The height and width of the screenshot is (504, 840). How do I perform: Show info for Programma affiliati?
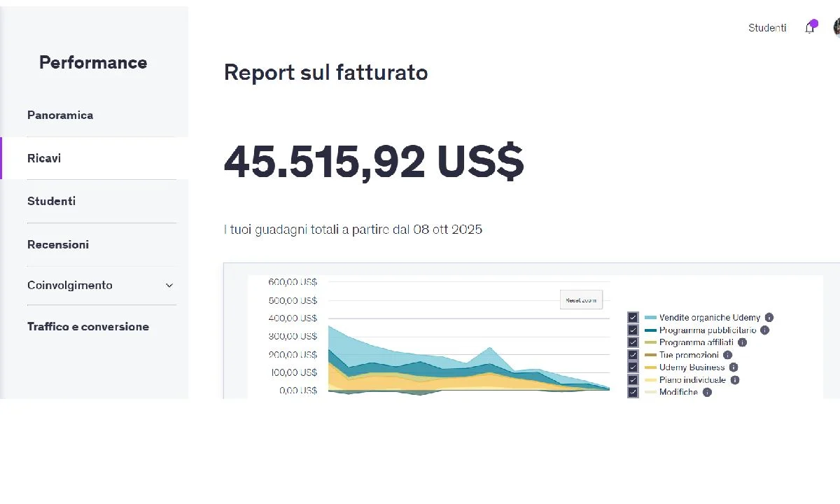[742, 342]
